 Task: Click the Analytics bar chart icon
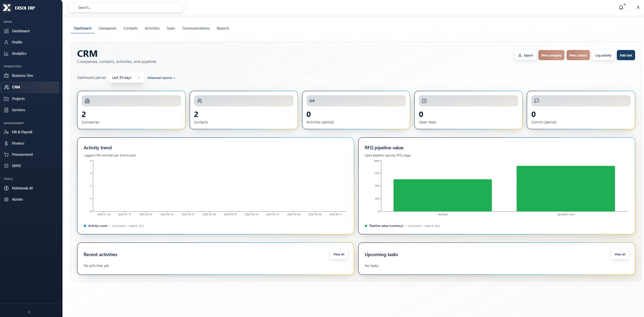click(x=6, y=53)
